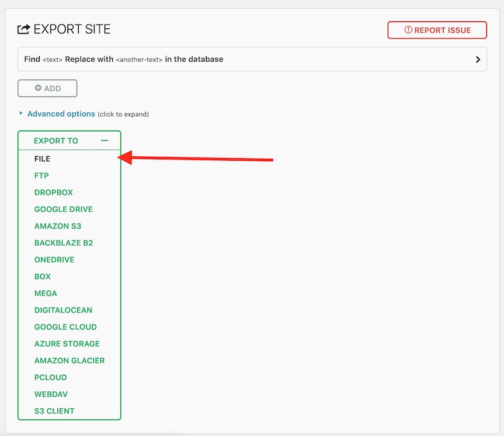Click the EXPORT TO dropdown header

(69, 141)
